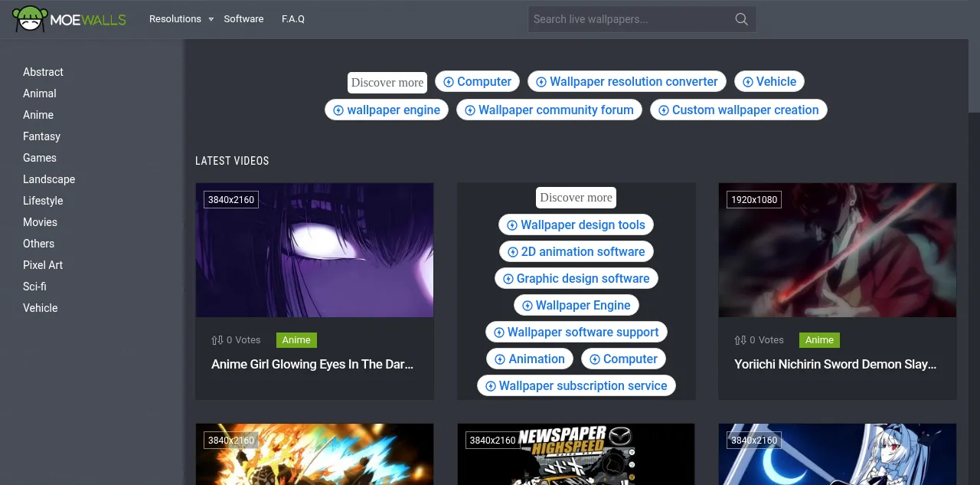Click Wallpaper resolution converter pill
980x485 pixels.
[626, 81]
